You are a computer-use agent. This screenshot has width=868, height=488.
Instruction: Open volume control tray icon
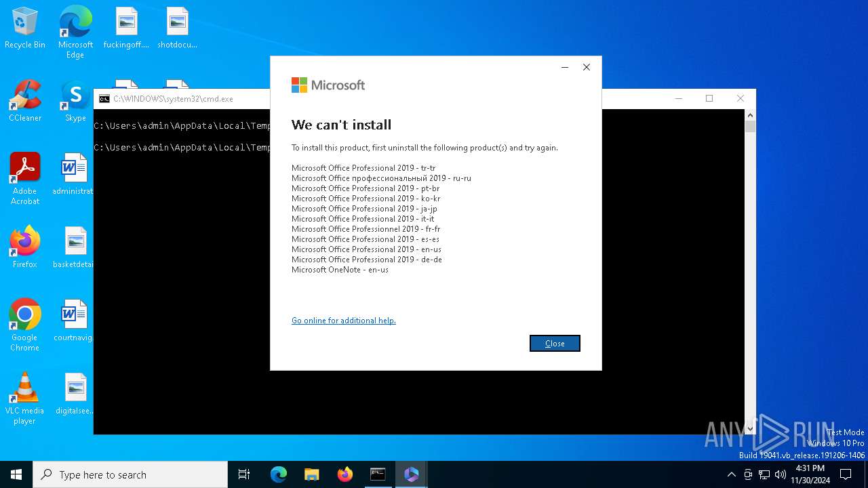[781, 474]
